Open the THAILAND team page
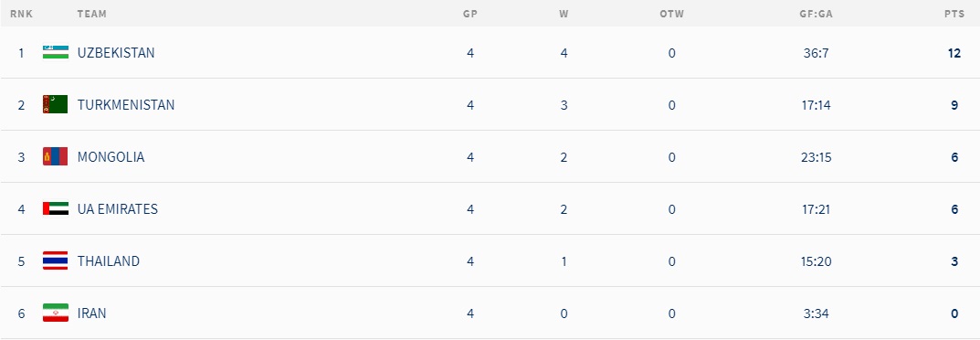This screenshot has width=980, height=340. point(108,260)
